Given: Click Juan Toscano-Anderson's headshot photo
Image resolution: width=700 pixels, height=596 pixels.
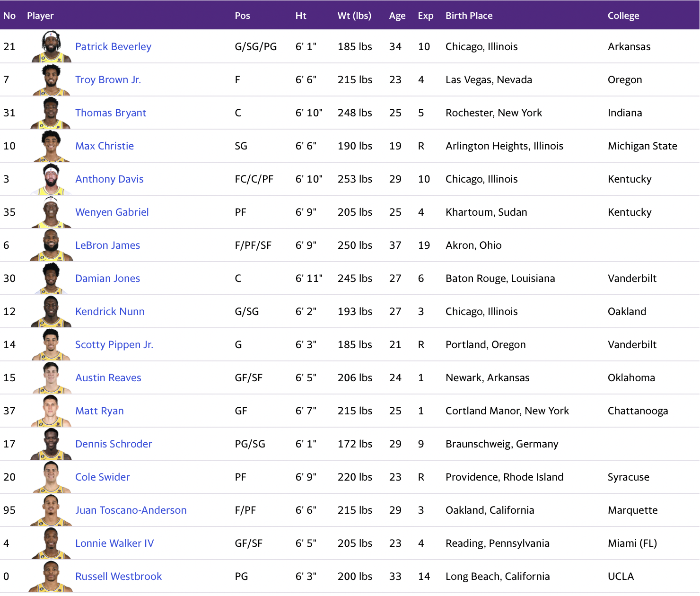Looking at the screenshot, I should click(x=51, y=510).
